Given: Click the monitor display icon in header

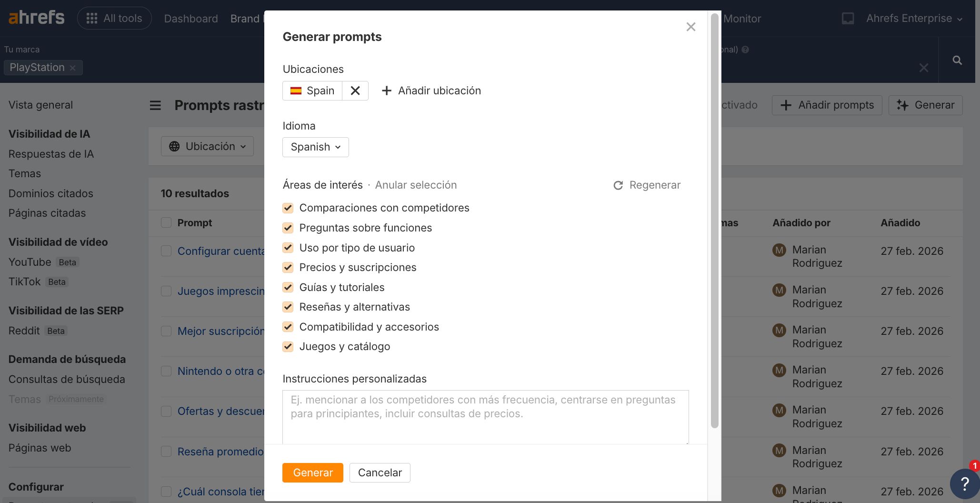Looking at the screenshot, I should point(848,19).
